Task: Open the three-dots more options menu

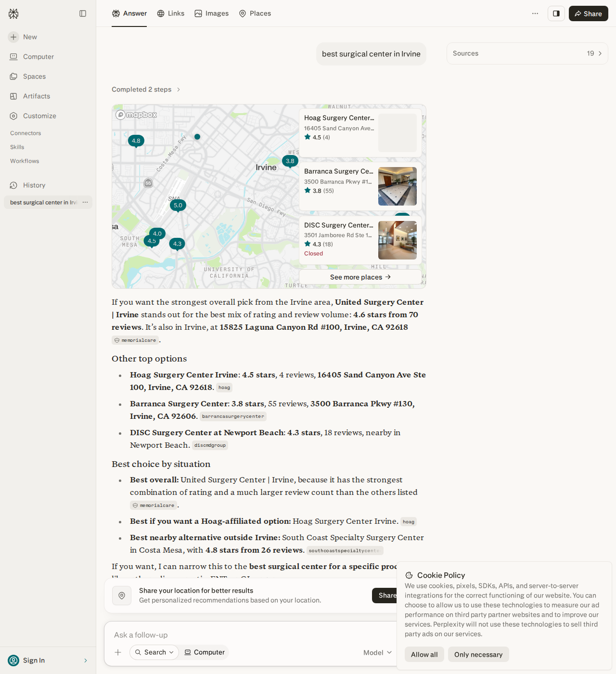Action: click(x=535, y=13)
